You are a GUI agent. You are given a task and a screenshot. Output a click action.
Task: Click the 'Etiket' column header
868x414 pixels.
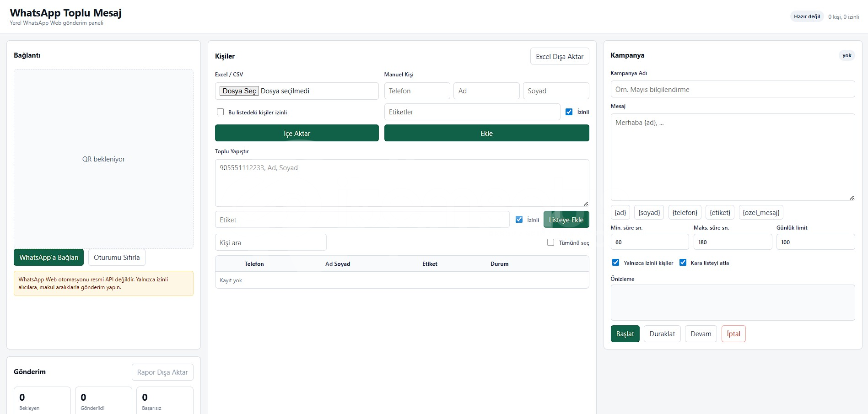point(430,264)
